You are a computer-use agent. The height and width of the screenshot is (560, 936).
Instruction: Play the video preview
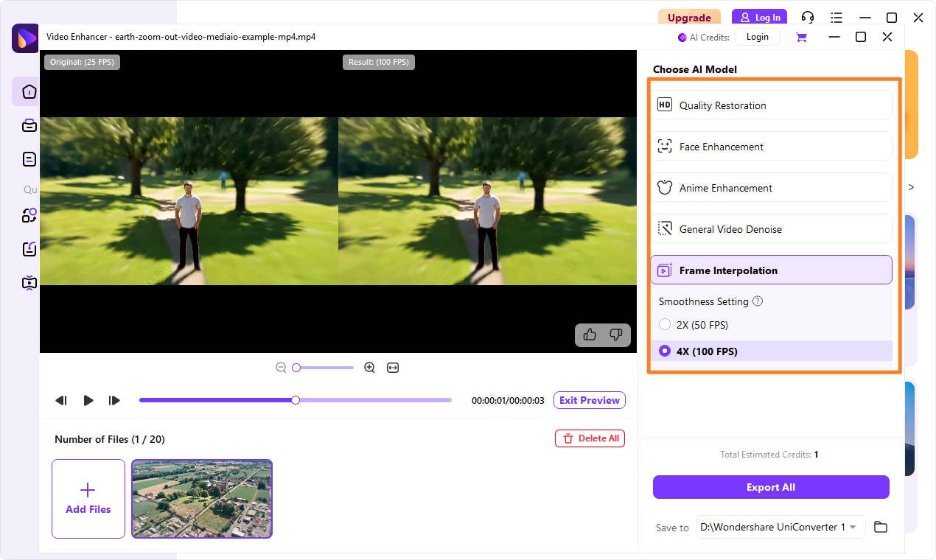pos(88,400)
